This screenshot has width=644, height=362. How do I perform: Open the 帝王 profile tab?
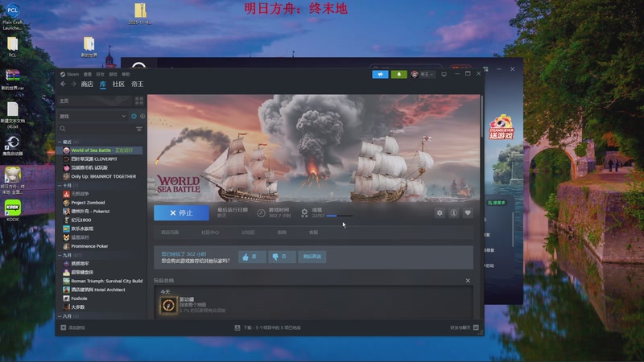(x=137, y=84)
